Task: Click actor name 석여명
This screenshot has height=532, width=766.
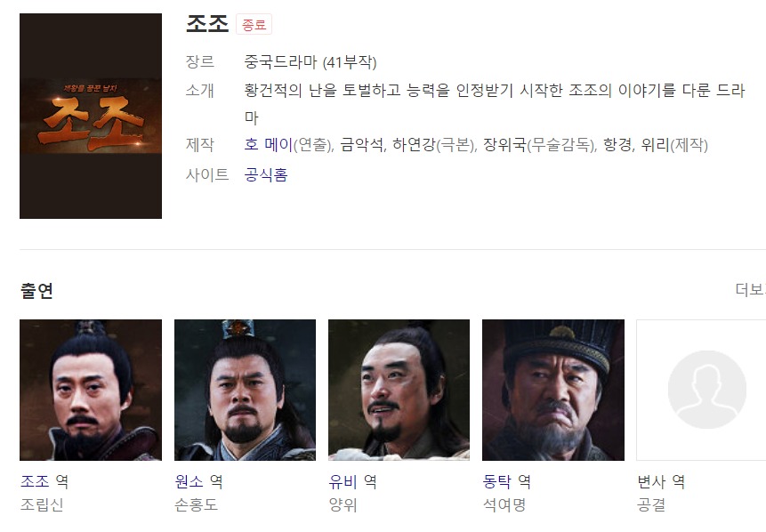Action: pos(504,504)
